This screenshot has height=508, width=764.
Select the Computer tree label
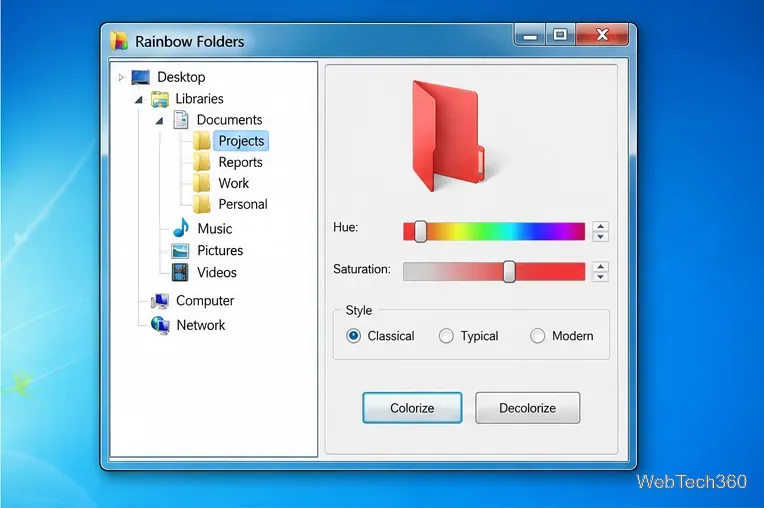pyautogui.click(x=205, y=301)
